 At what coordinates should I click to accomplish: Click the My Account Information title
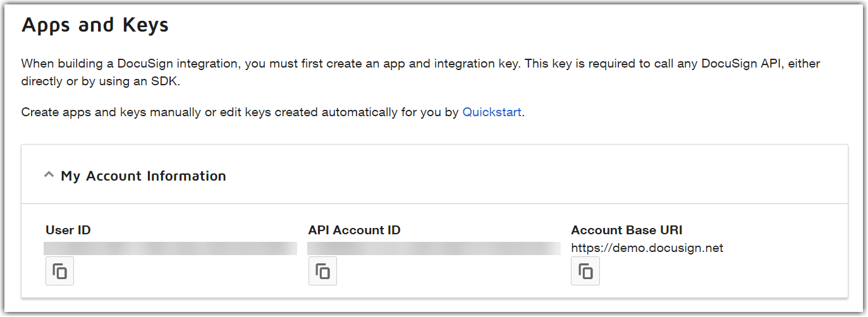(x=144, y=176)
